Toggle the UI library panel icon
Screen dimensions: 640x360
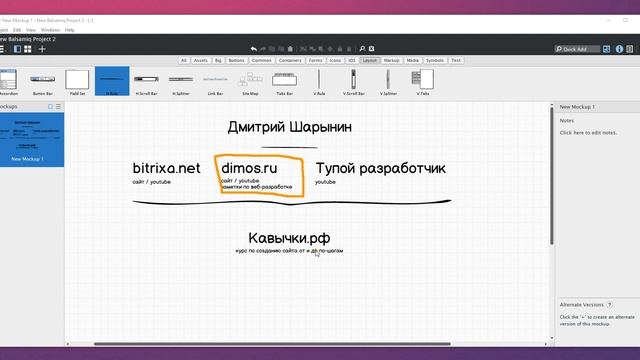tap(607, 49)
